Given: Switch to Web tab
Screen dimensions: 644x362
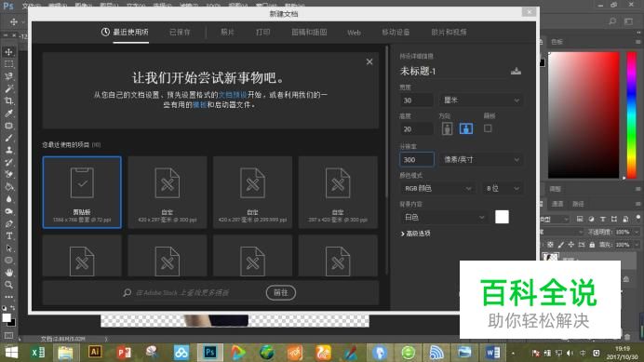Looking at the screenshot, I should click(x=354, y=33).
